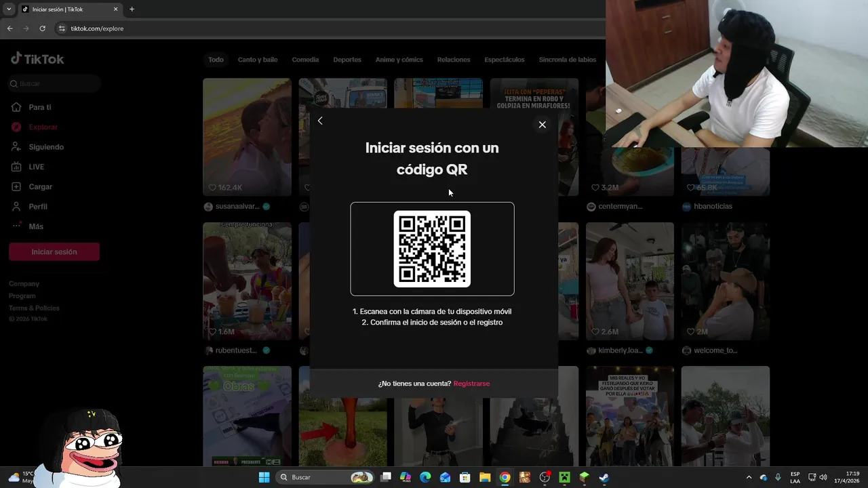The width and height of the screenshot is (868, 488).
Task: Open Perfil in the sidebar
Action: 37,207
